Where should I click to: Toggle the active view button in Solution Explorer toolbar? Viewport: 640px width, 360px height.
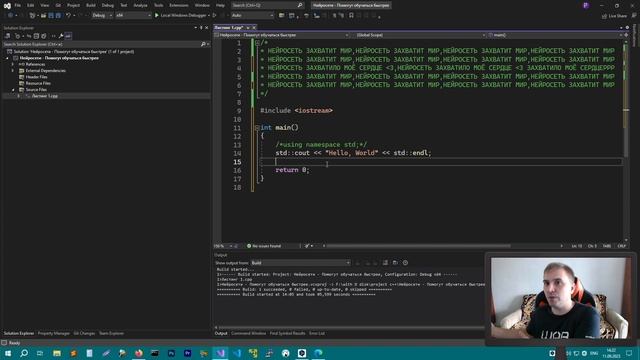68,36
